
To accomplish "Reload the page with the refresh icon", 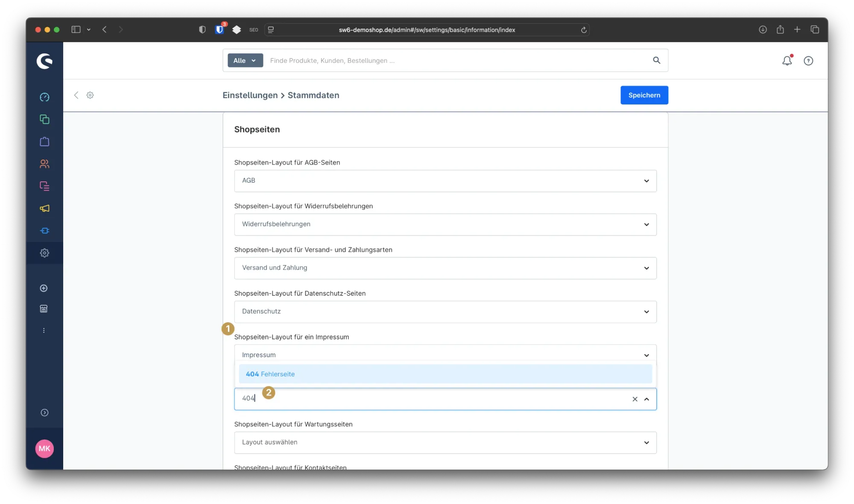I will tap(584, 30).
